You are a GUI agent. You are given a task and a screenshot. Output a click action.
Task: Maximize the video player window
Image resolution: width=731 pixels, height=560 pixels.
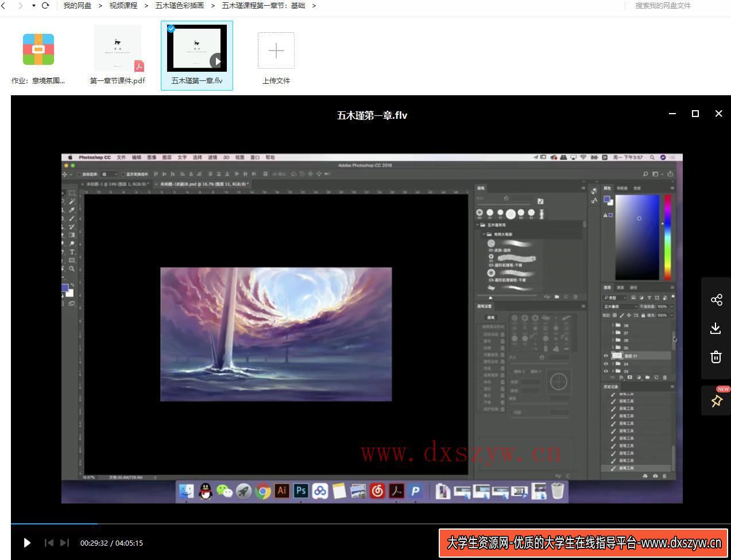click(x=695, y=114)
